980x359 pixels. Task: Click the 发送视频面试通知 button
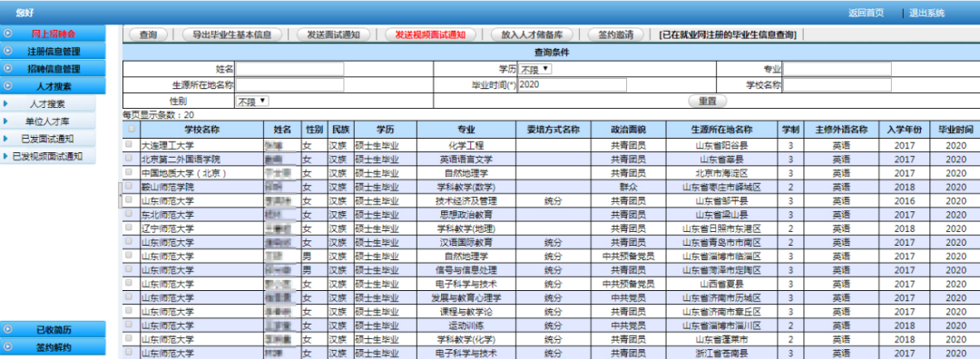[430, 35]
